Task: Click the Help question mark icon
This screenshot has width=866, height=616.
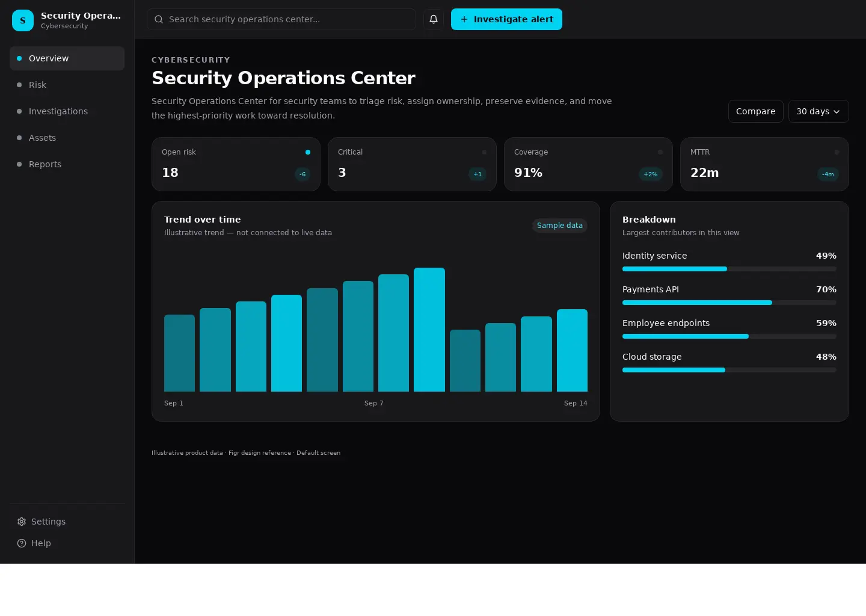Action: tap(22, 543)
